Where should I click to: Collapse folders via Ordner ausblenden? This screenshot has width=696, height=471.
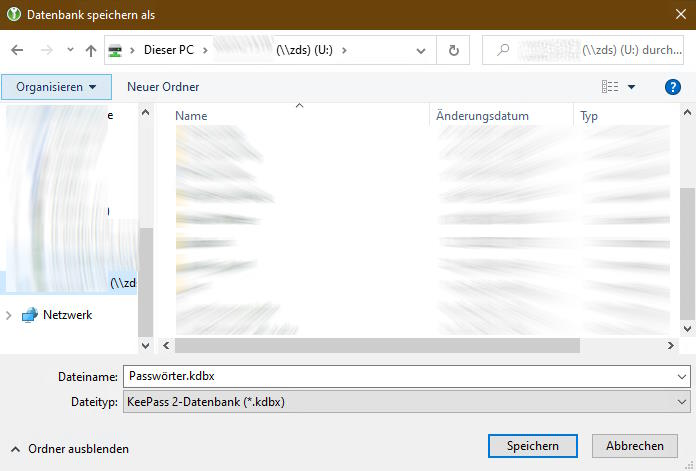[x=69, y=449]
